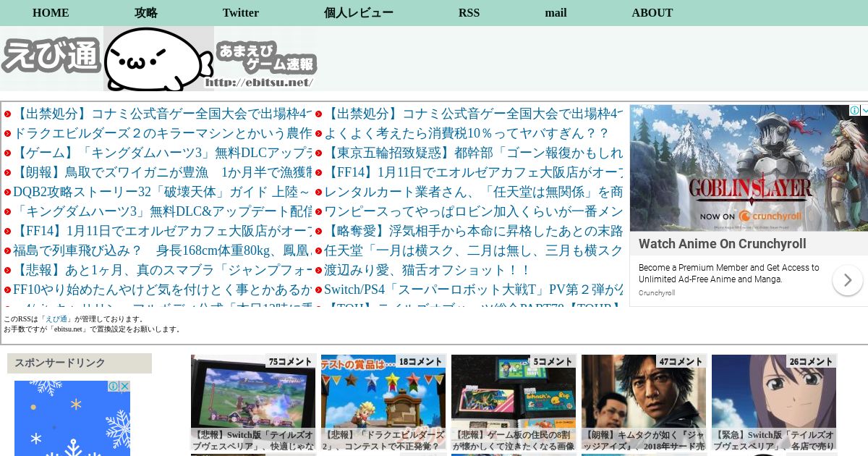Click the blue snowflake sidebar ad

(72, 418)
